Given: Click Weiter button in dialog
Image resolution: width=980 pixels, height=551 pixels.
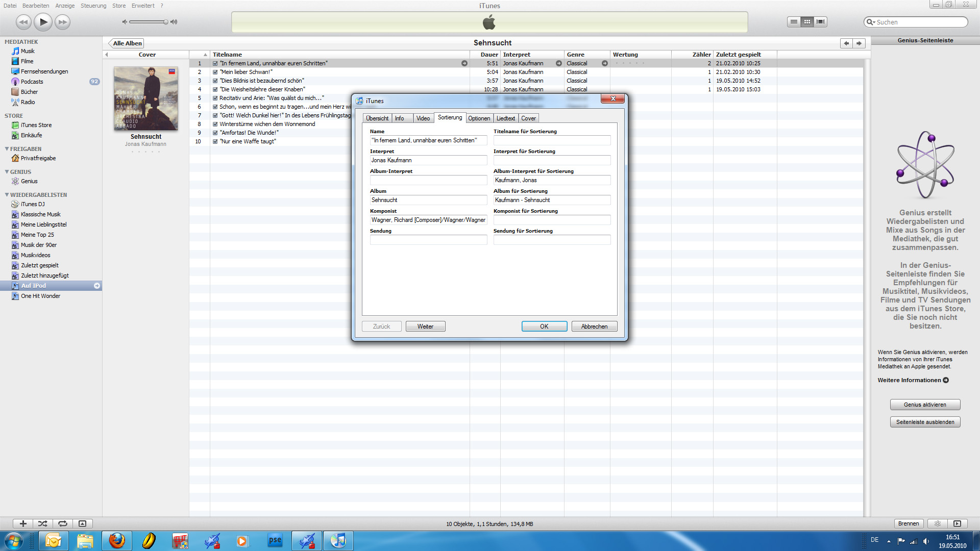Looking at the screenshot, I should (426, 327).
